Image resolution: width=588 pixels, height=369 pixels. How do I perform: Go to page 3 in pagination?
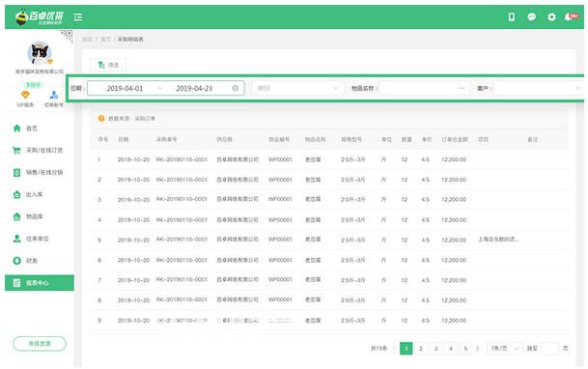point(435,349)
